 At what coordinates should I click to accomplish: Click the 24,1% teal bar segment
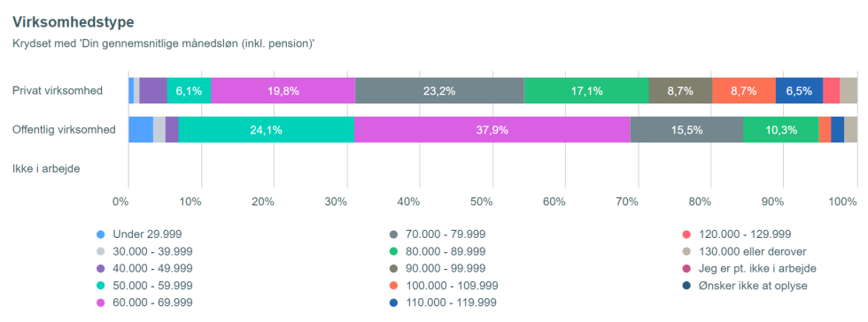(x=267, y=130)
